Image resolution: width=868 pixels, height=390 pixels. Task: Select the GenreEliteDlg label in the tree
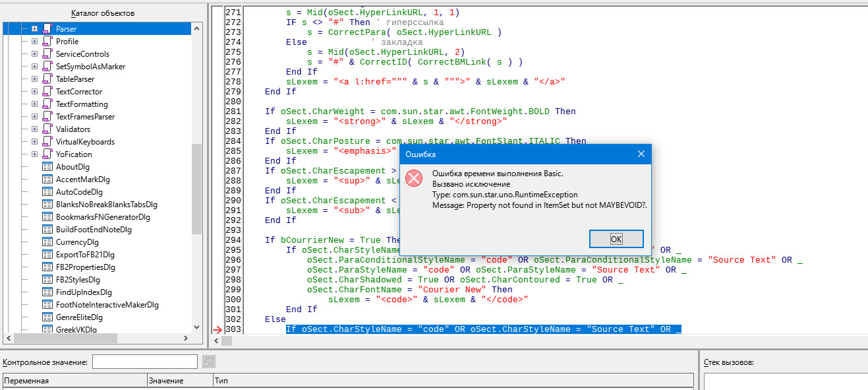click(79, 317)
